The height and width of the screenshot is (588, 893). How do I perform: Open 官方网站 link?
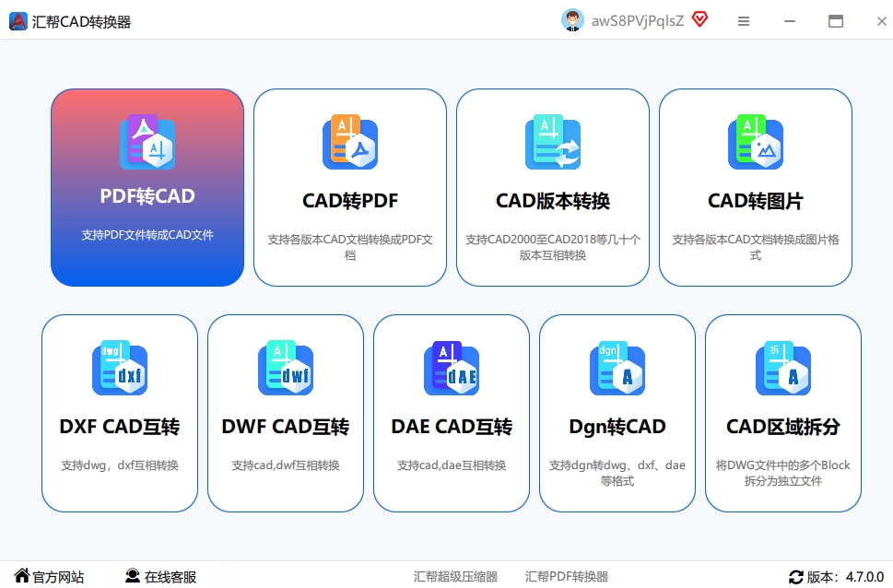tap(58, 577)
